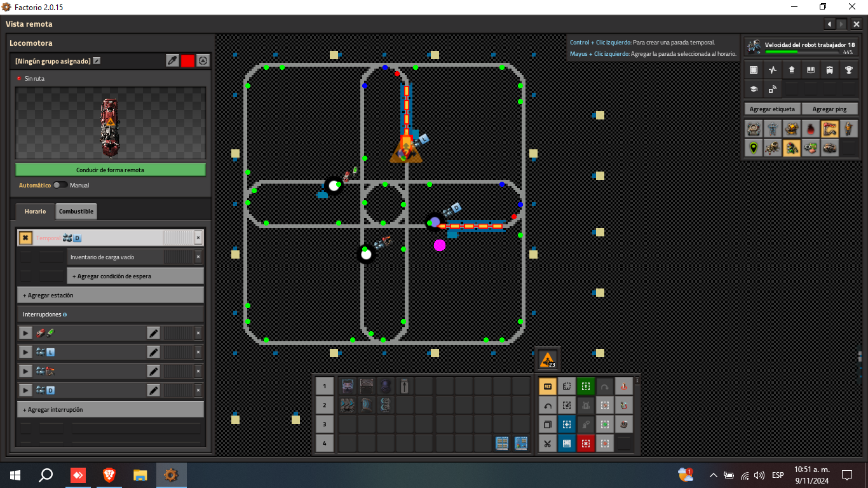The height and width of the screenshot is (488, 868).
Task: Click the center-on-train map icon
Action: 203,61
